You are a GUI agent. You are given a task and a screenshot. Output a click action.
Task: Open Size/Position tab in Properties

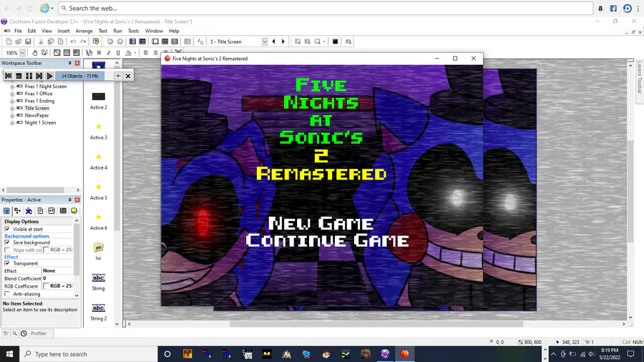coord(18,211)
